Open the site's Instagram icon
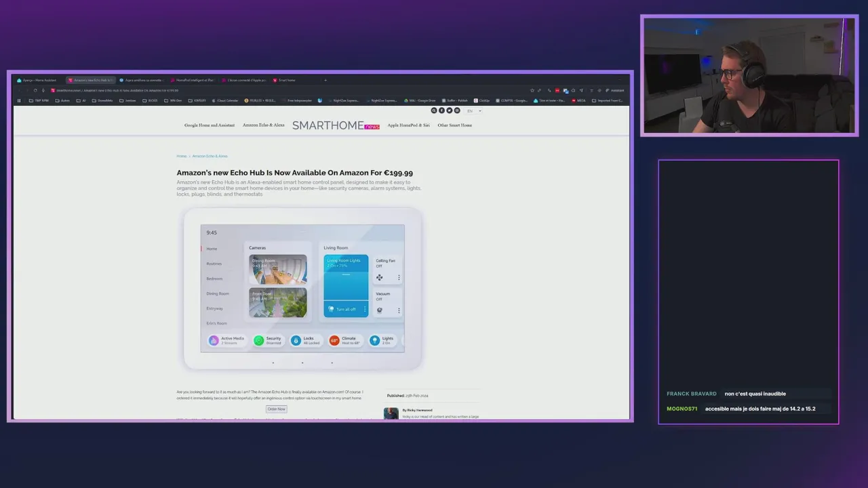This screenshot has height=488, width=868. [456, 110]
